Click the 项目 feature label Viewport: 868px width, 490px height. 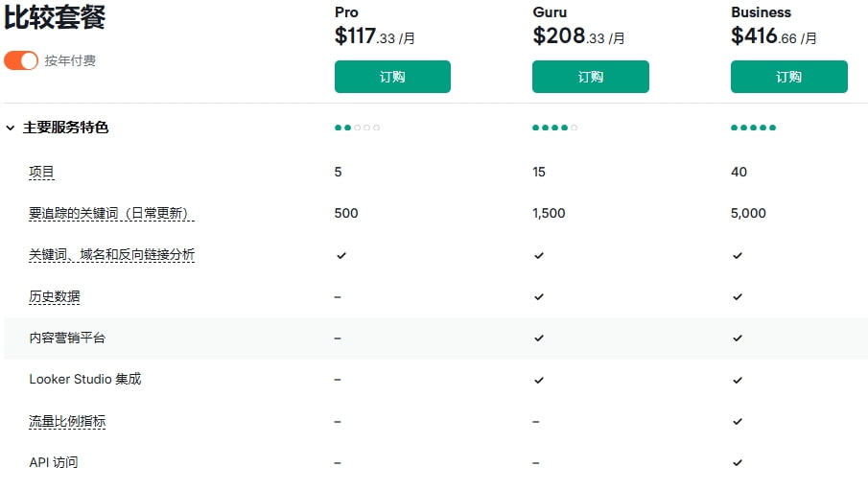[x=41, y=173]
